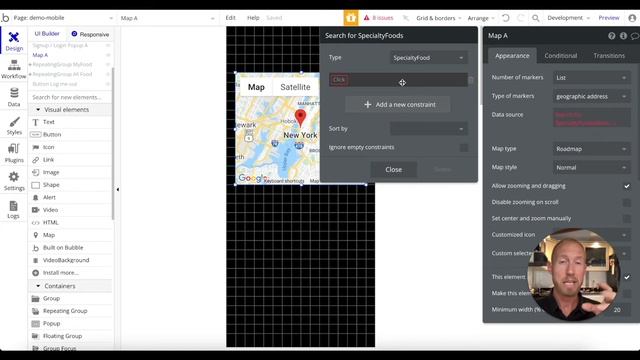Open the Development version dropdown
Viewport: 640px width, 360px height.
point(568,18)
